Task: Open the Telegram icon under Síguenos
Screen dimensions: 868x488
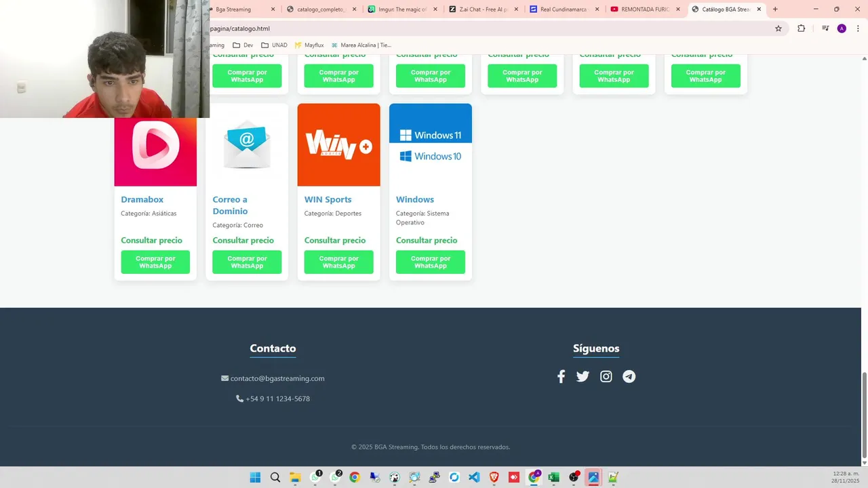Action: (x=629, y=377)
